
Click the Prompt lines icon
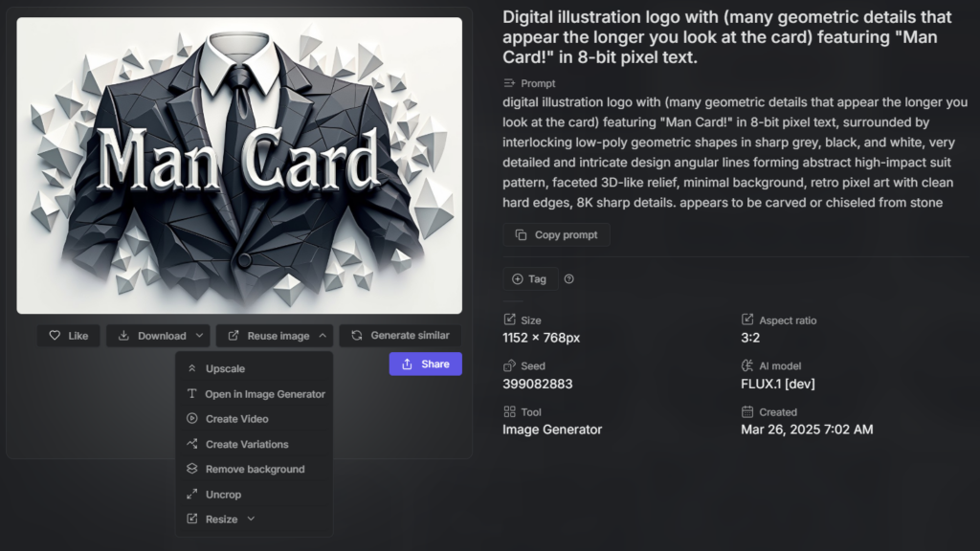(x=509, y=83)
